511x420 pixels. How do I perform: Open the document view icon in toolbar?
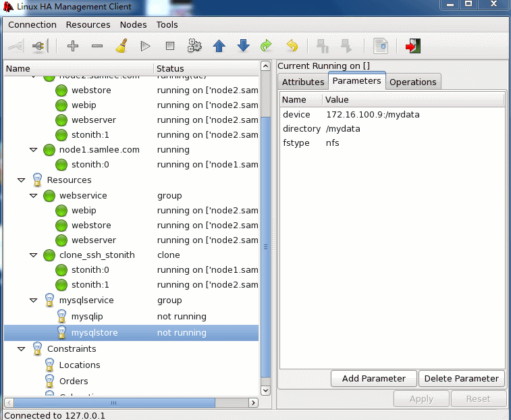(380, 46)
